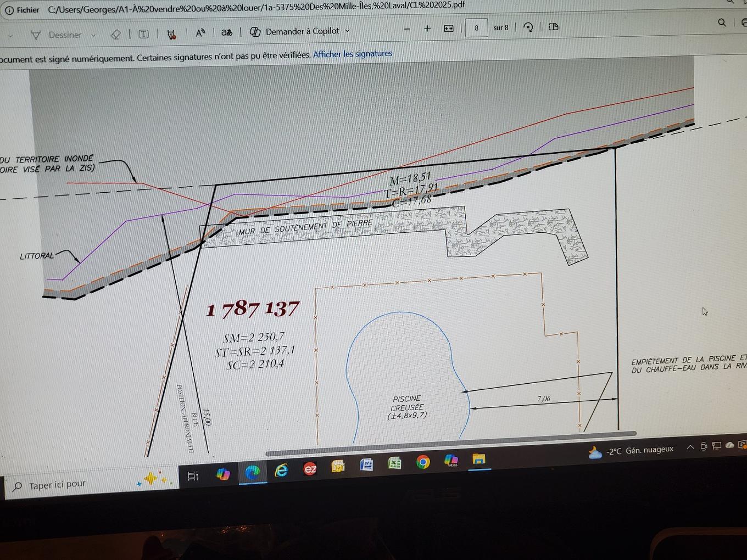Click the fit to width icon

(449, 28)
